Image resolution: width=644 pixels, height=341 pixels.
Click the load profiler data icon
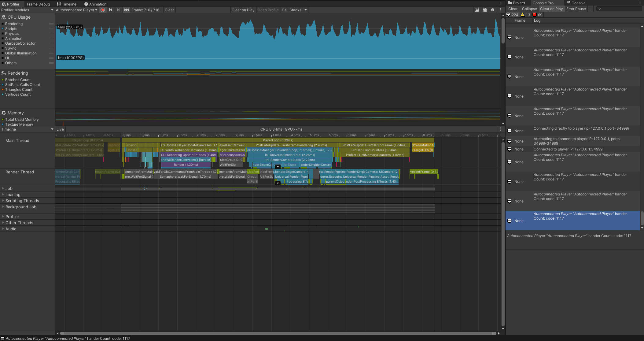point(477,10)
